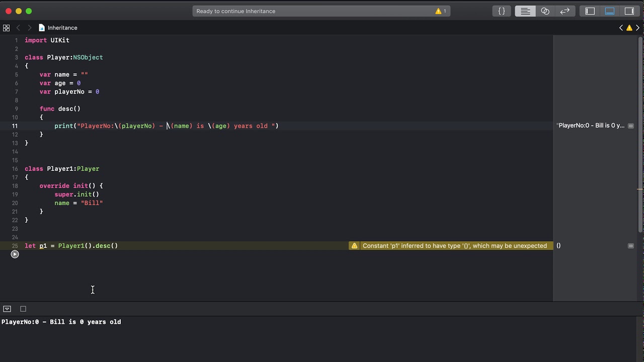This screenshot has height=362, width=644.
Task: Click line number 11 in the gutter
Action: [15, 126]
